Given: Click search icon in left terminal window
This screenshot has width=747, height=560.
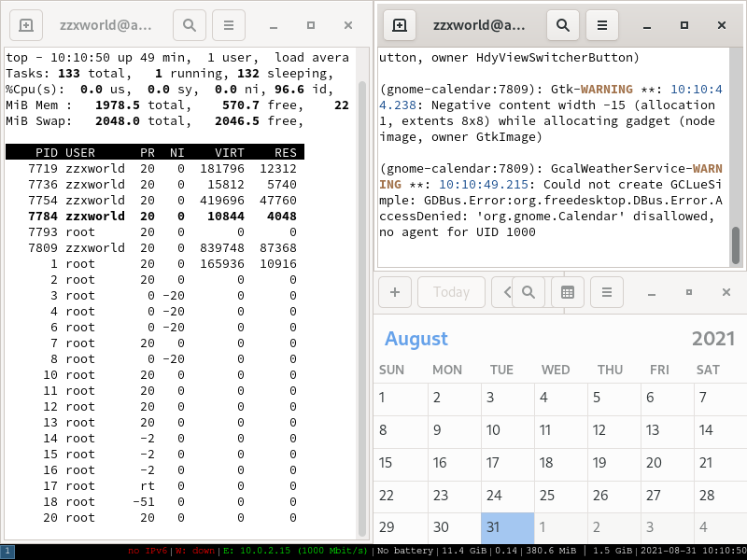Looking at the screenshot, I should pyautogui.click(x=190, y=26).
